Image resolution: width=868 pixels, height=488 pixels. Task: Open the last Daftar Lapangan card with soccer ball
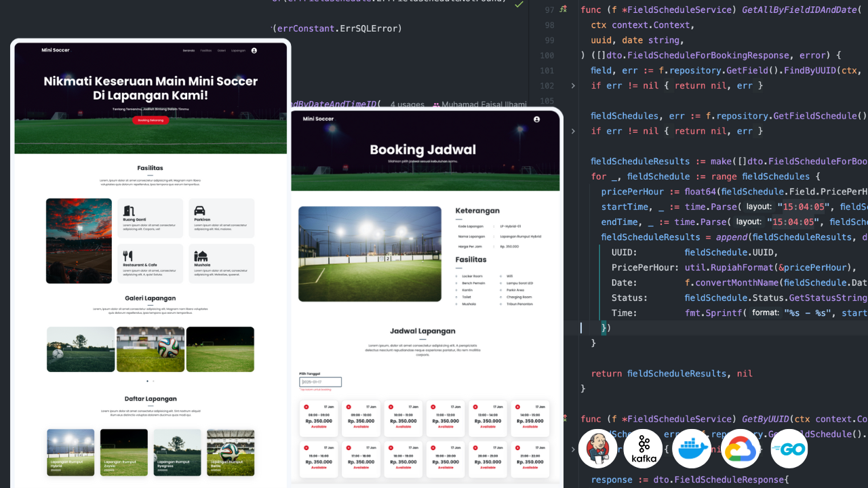click(x=231, y=452)
